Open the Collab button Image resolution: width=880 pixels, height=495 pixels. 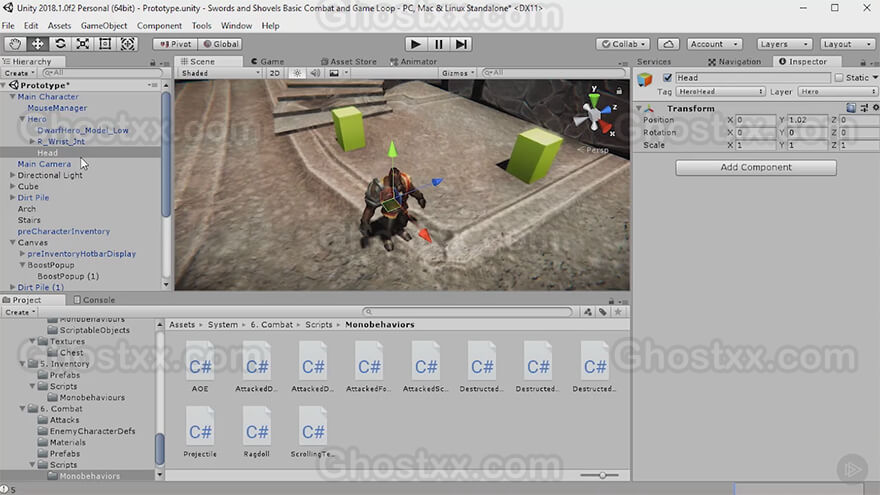(623, 44)
